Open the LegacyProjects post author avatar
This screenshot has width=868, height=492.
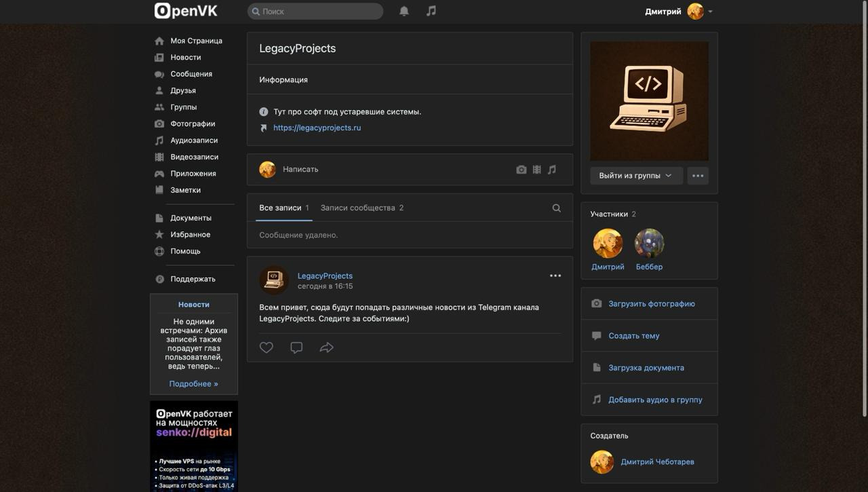point(274,280)
